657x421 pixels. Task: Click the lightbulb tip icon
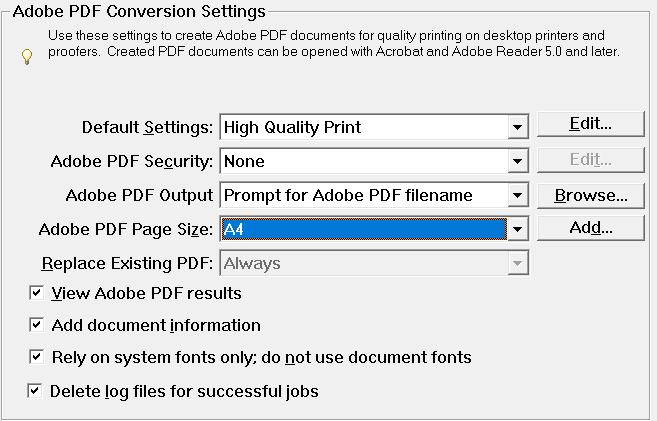(x=27, y=57)
